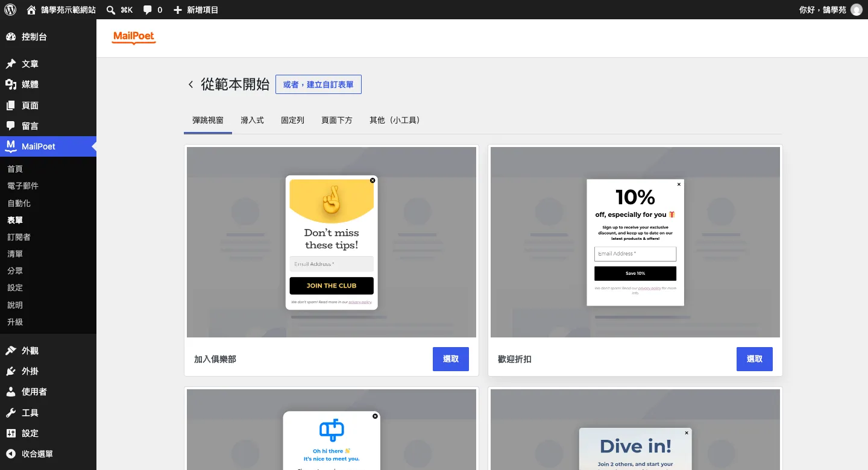Open 自動化 in MailPoet submenu
The height and width of the screenshot is (470, 868).
(x=19, y=204)
